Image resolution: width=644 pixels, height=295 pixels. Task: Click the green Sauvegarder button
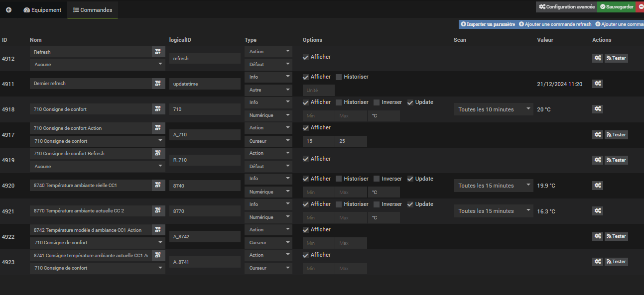click(x=616, y=7)
